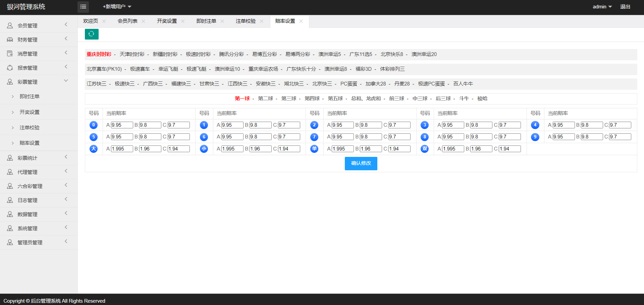
Task: Toggle the sidebar hamburger menu icon
Action: (x=83, y=7)
